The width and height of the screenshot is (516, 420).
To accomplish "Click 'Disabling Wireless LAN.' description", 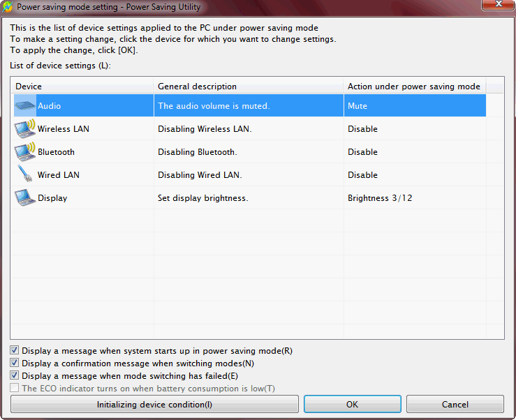I will 205,129.
